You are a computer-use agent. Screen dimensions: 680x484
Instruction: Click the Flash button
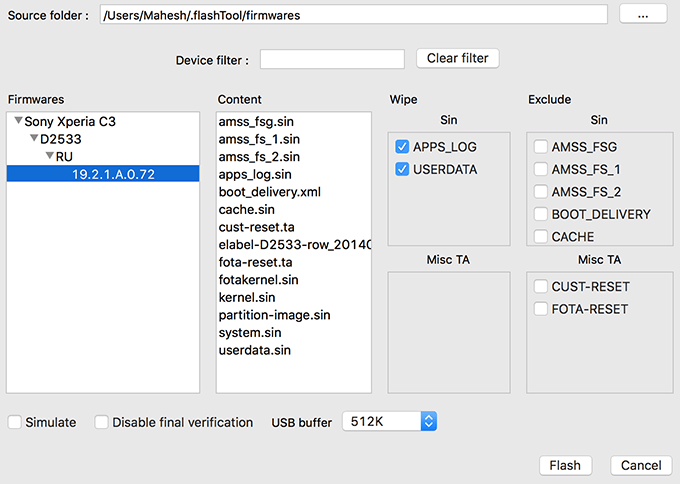[565, 465]
